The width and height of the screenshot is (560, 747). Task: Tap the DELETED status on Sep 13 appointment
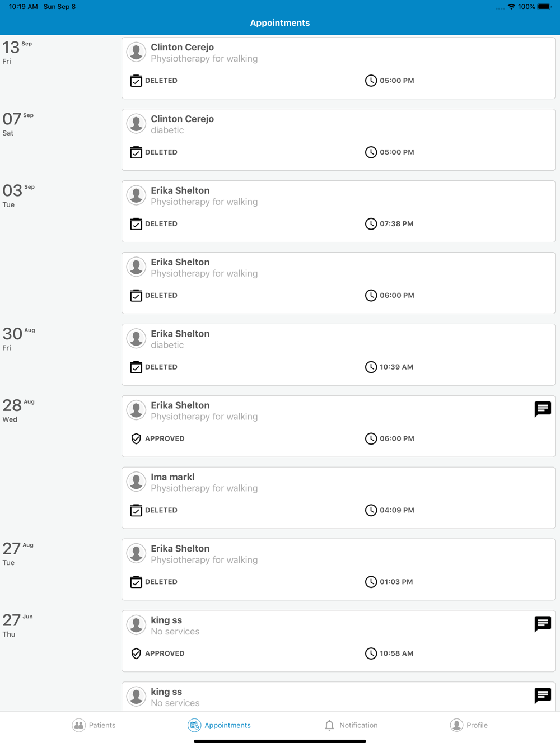[161, 81]
